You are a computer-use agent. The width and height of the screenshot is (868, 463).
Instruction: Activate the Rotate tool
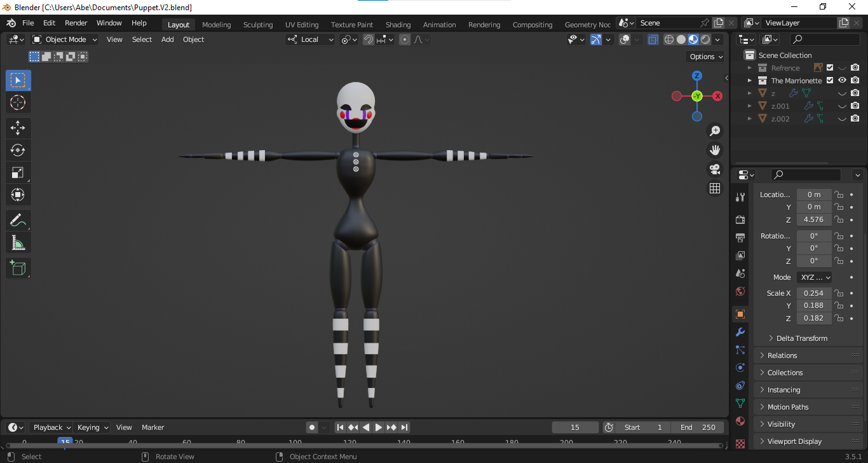coord(18,150)
